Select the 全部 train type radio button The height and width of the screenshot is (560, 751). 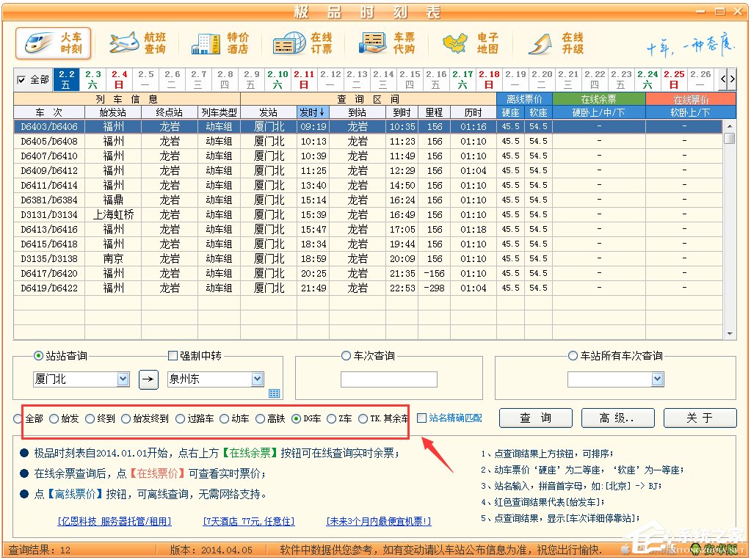pos(18,418)
